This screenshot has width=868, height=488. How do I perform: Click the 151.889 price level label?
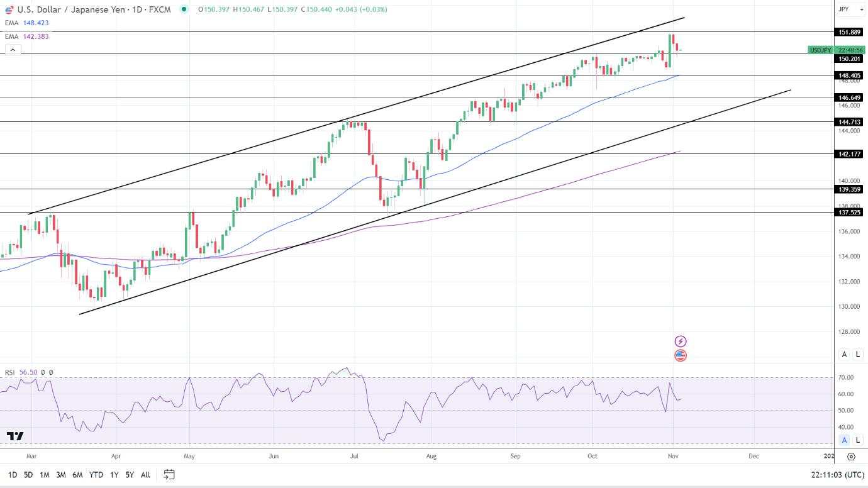click(850, 32)
